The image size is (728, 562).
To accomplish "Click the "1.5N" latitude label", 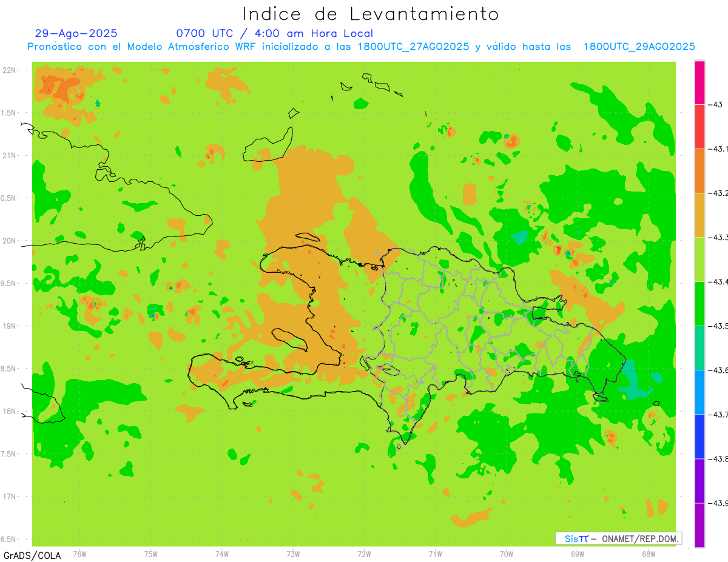I will [8, 113].
